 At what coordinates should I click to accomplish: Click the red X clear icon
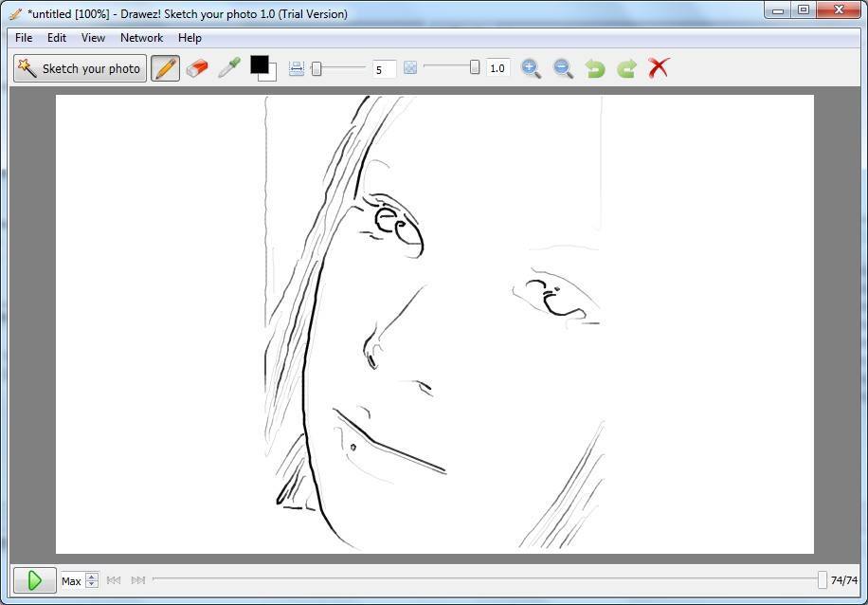659,68
